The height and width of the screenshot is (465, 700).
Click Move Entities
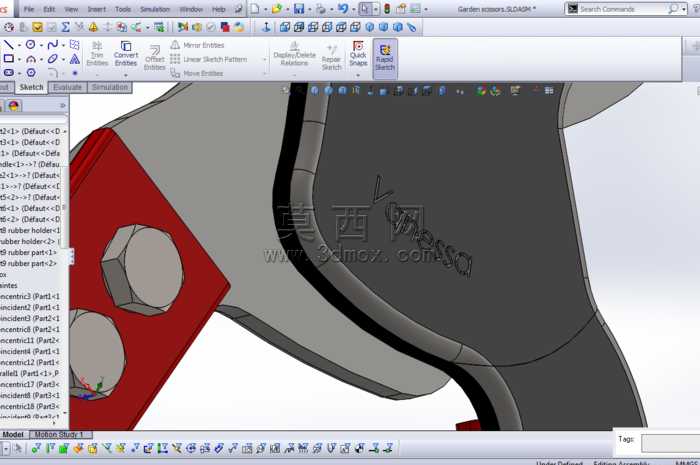[197, 73]
